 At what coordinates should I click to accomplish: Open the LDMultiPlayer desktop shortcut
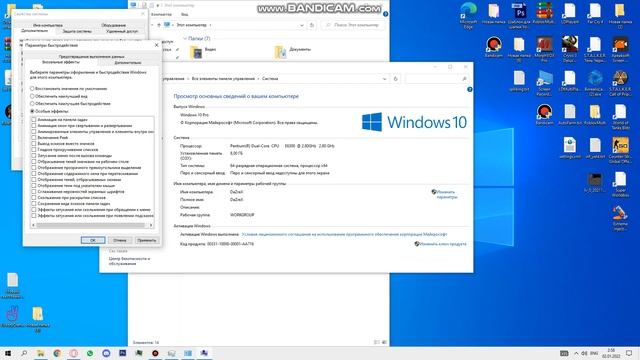tap(569, 81)
